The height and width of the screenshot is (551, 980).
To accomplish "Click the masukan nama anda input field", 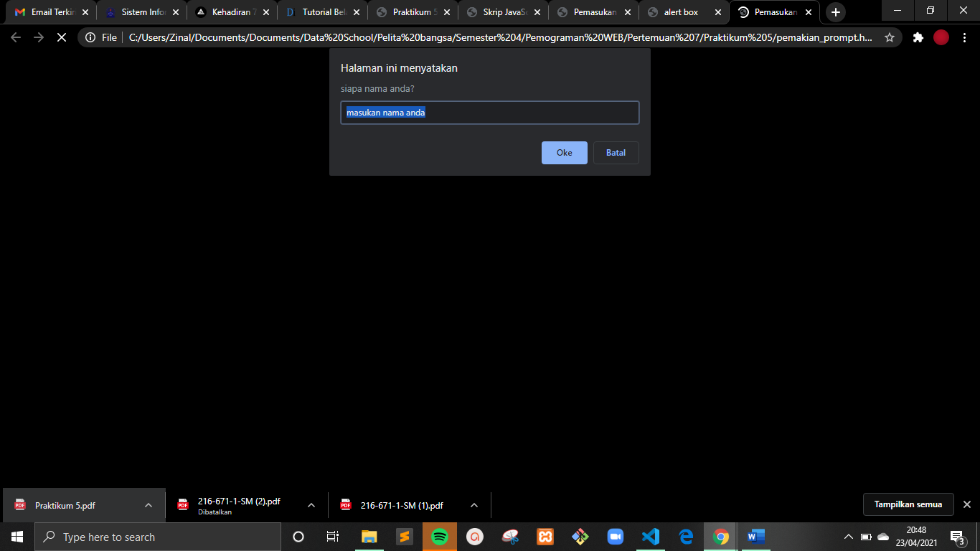I will (x=490, y=113).
